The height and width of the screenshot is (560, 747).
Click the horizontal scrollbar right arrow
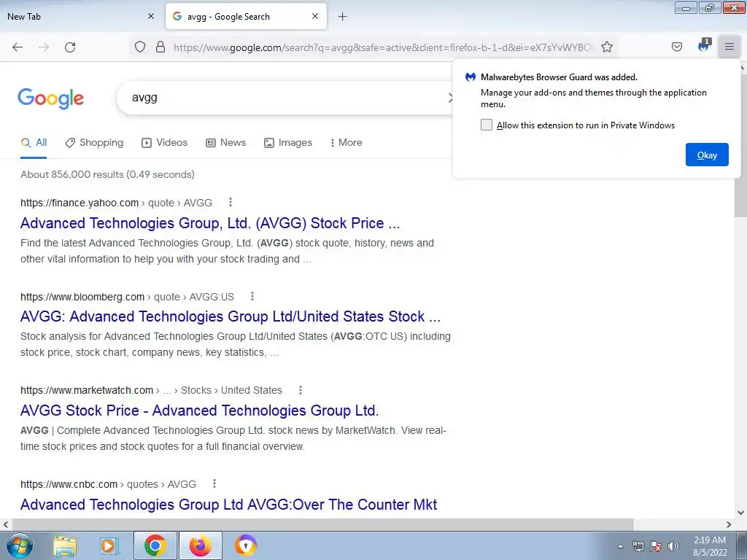729,524
